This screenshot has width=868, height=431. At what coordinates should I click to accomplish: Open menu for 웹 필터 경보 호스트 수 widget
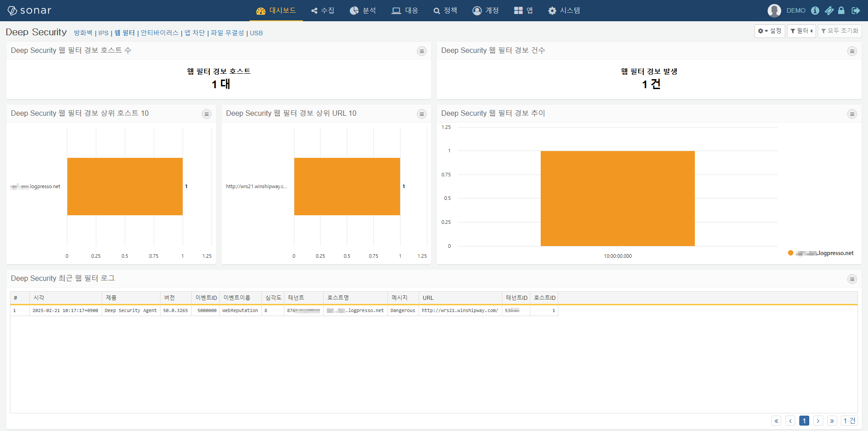pyautogui.click(x=422, y=51)
